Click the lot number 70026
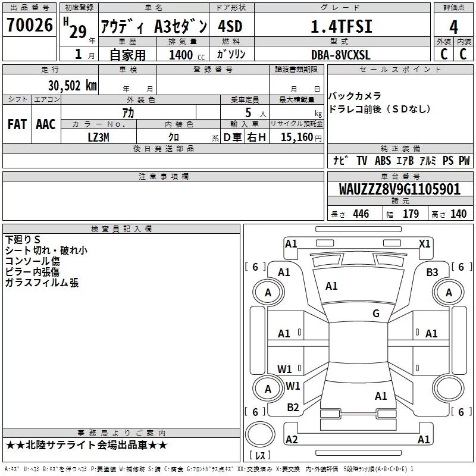The height and width of the screenshot is (476, 476). (29, 26)
